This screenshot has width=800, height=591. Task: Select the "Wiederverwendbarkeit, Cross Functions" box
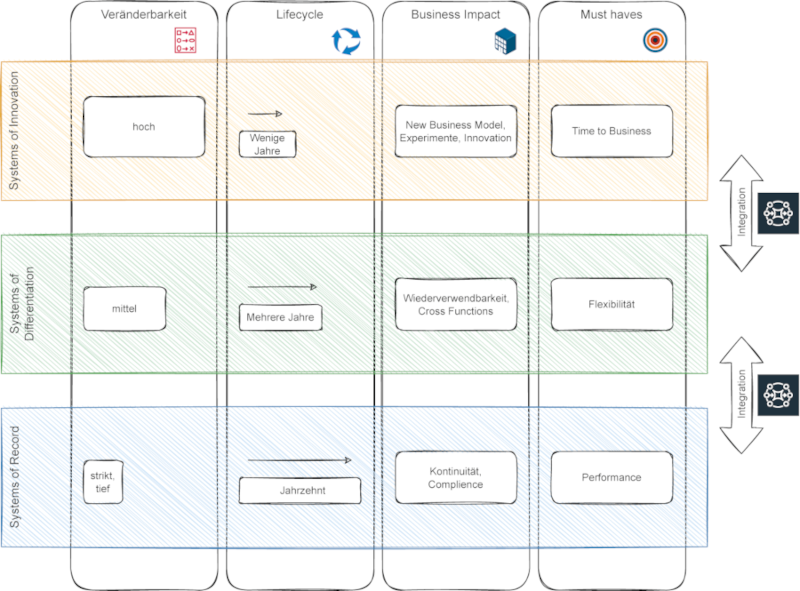click(x=456, y=304)
